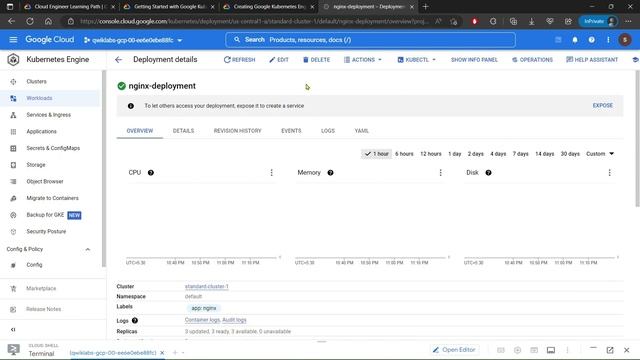Open the KUBECTL dropdown menu

point(417,60)
